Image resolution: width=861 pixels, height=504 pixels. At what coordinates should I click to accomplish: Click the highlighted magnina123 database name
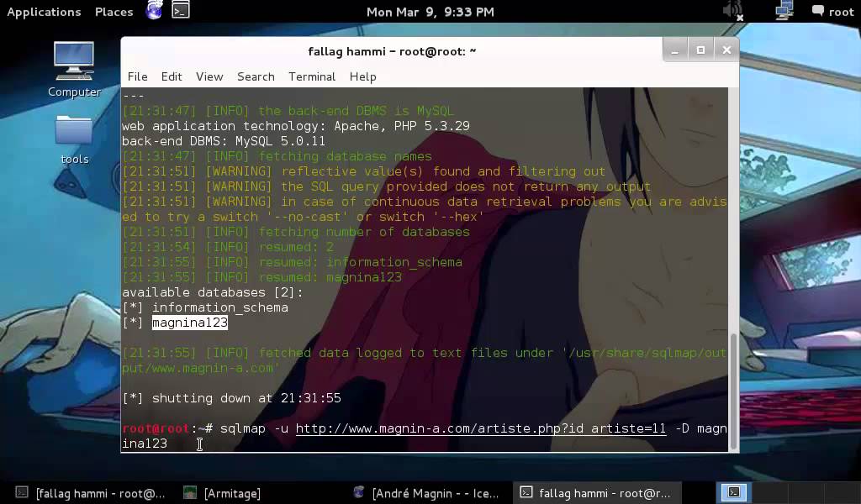click(189, 323)
